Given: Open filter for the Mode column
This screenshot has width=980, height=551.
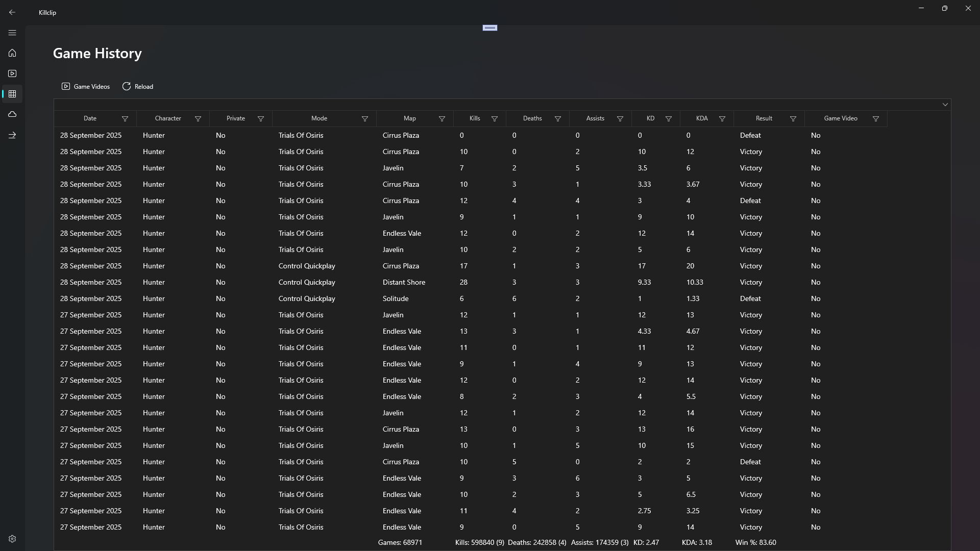Looking at the screenshot, I should pos(365,119).
